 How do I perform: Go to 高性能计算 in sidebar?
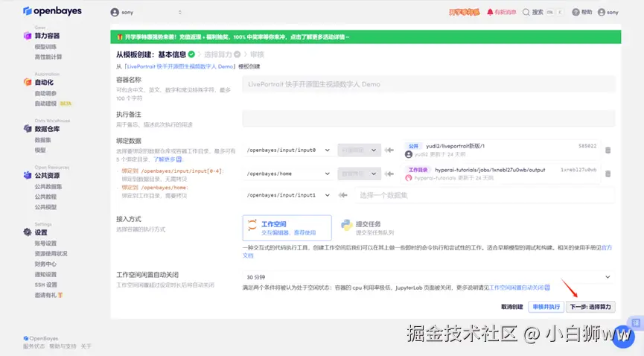[48, 57]
